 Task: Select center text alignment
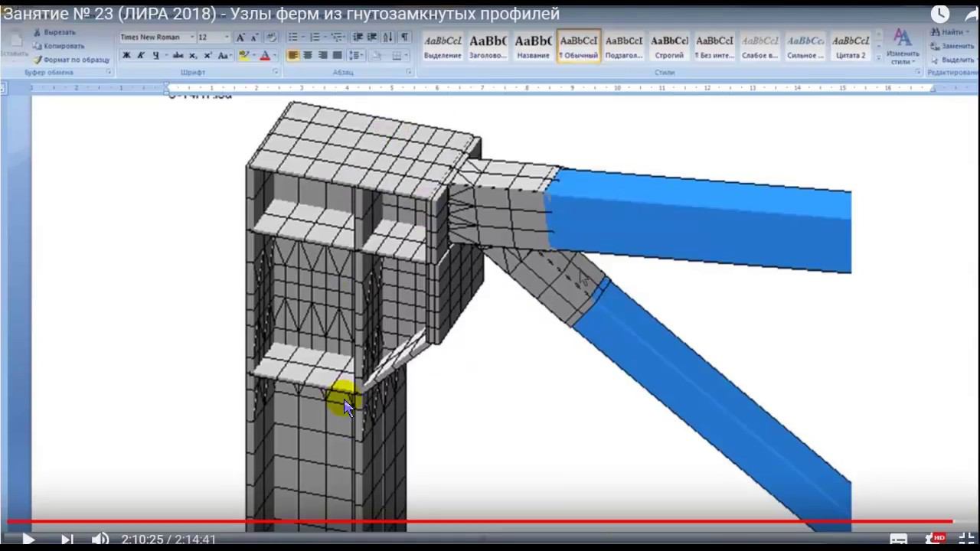(308, 56)
